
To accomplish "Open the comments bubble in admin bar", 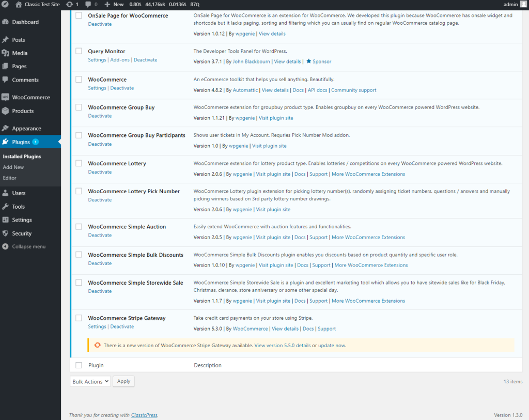I will (x=88, y=4).
